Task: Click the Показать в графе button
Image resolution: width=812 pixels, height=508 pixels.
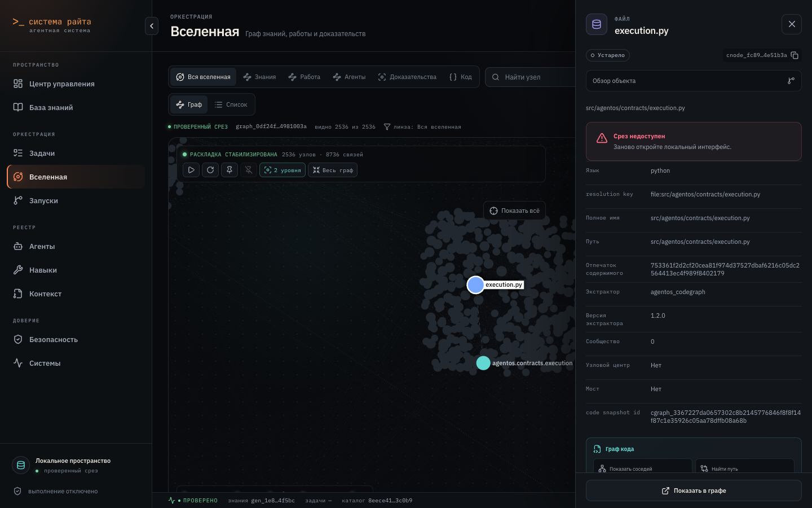Action: point(694,491)
